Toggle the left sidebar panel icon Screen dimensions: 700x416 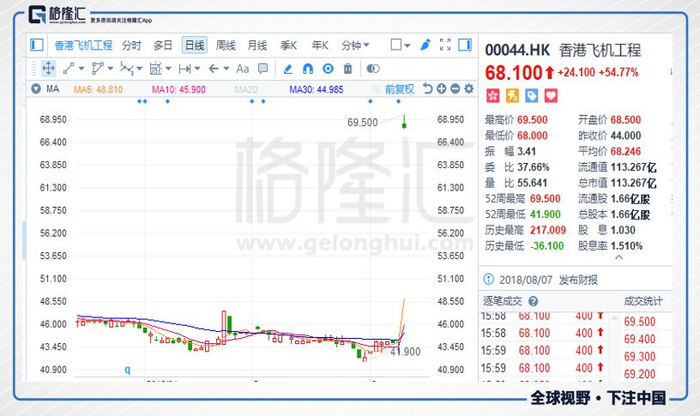pos(37,45)
